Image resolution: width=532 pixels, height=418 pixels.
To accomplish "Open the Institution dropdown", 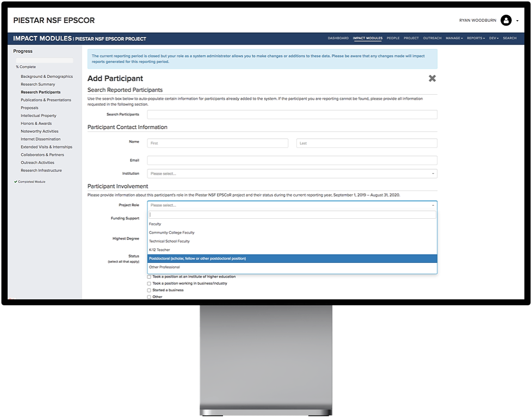I will 292,174.
